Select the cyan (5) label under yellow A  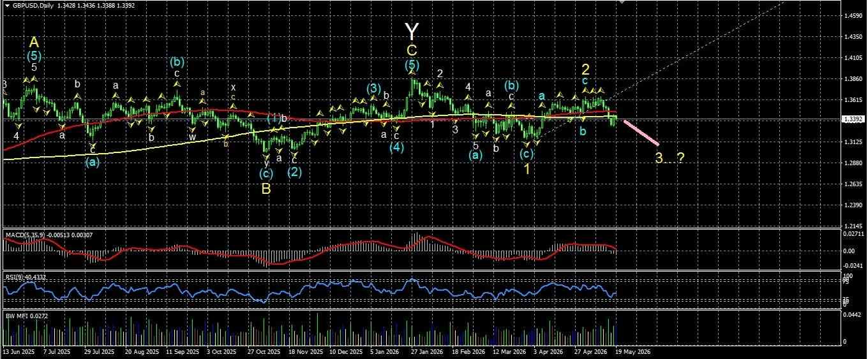coord(34,55)
